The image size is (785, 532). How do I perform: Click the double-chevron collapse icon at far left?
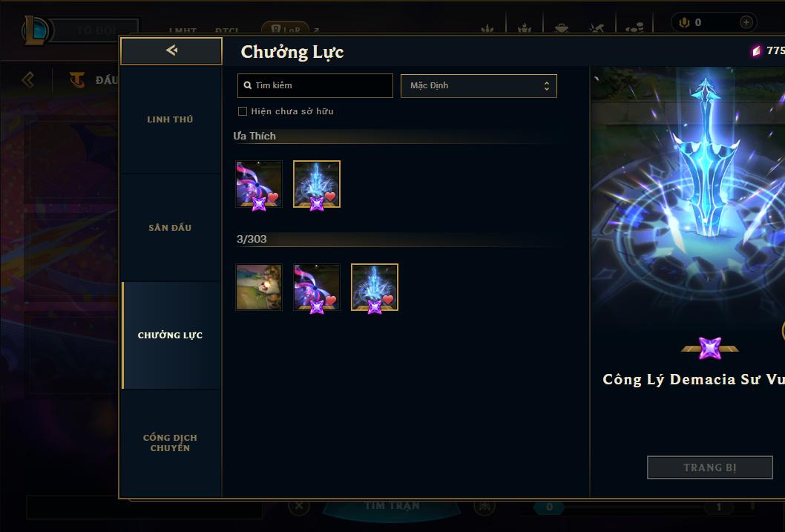point(28,79)
